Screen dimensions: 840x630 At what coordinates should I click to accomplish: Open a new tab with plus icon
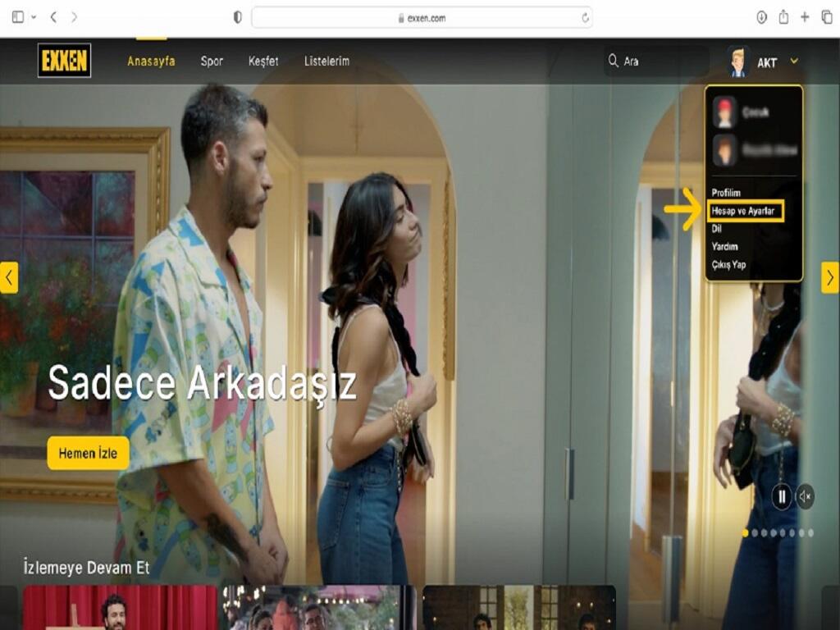coord(805,17)
